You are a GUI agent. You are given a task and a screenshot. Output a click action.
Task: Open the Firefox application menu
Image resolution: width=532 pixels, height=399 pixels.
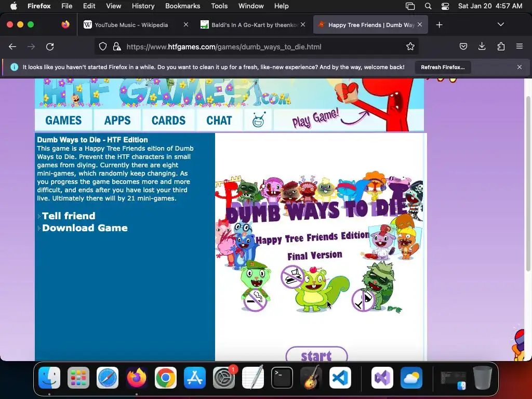39,6
